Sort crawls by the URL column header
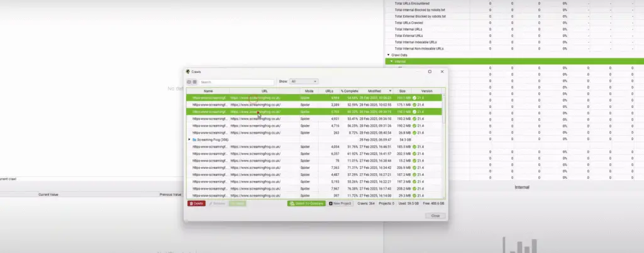The width and height of the screenshot is (644, 253). (265, 91)
